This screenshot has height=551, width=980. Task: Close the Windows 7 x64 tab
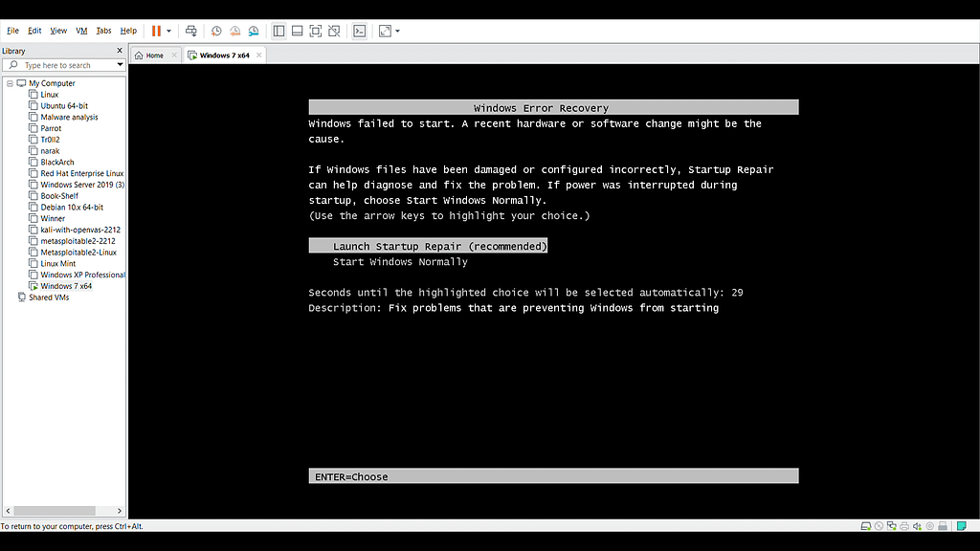coord(258,55)
